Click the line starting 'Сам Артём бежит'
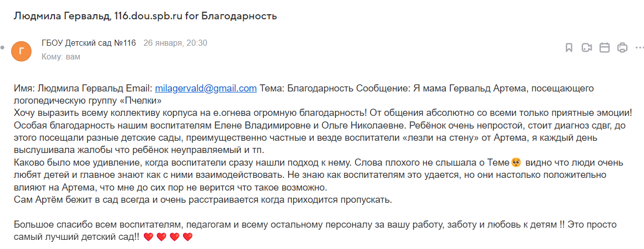This screenshot has width=644, height=249. pyautogui.click(x=203, y=200)
